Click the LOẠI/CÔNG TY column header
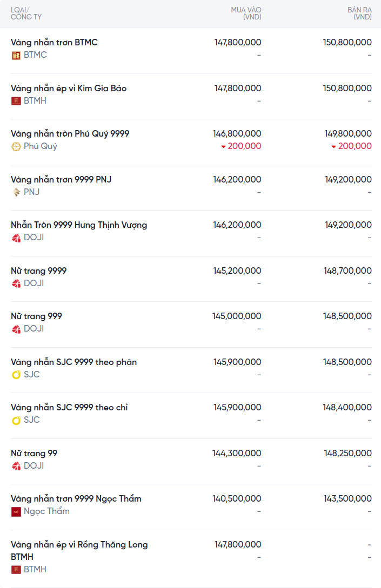Screen dimensions: 381x588 tap(26, 13)
